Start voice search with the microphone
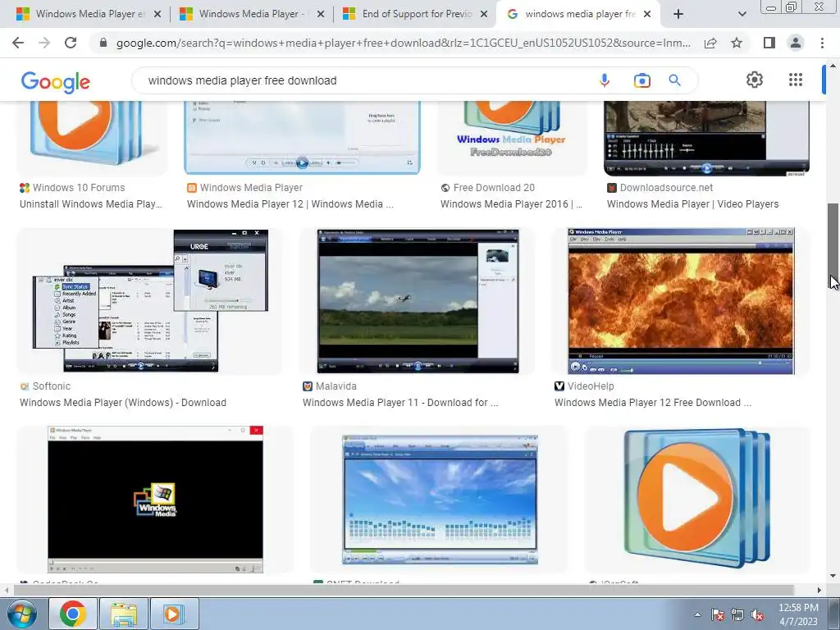 click(x=605, y=80)
